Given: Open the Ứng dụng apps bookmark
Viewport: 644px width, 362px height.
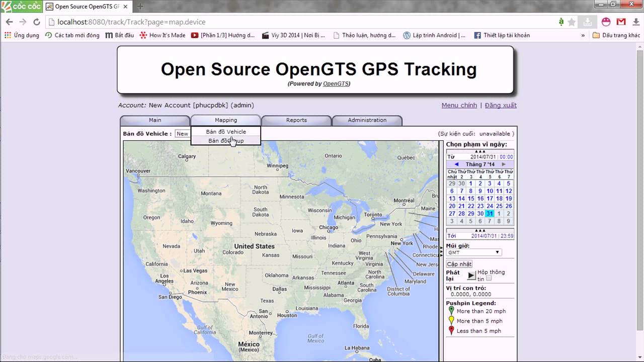Looking at the screenshot, I should pyautogui.click(x=22, y=35).
